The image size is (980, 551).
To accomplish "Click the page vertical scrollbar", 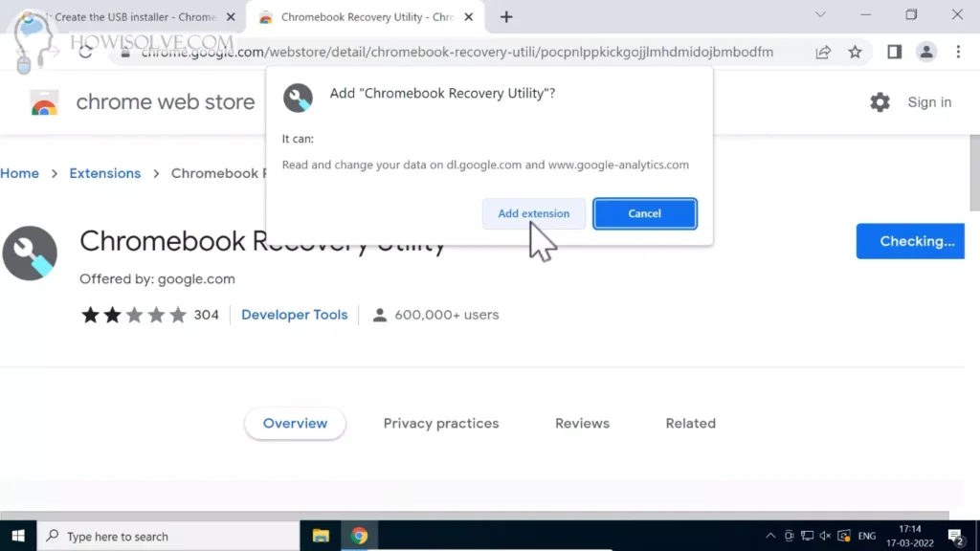I will 974,172.
